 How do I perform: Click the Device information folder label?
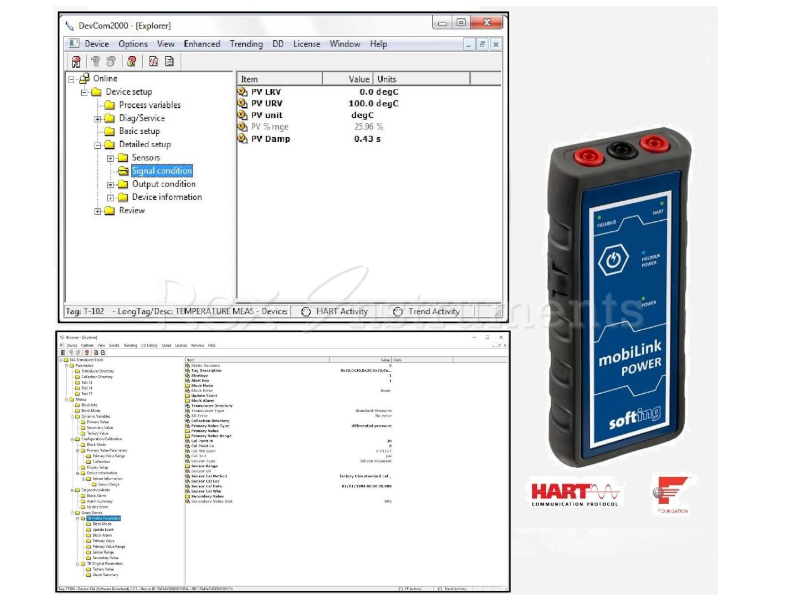tap(167, 197)
